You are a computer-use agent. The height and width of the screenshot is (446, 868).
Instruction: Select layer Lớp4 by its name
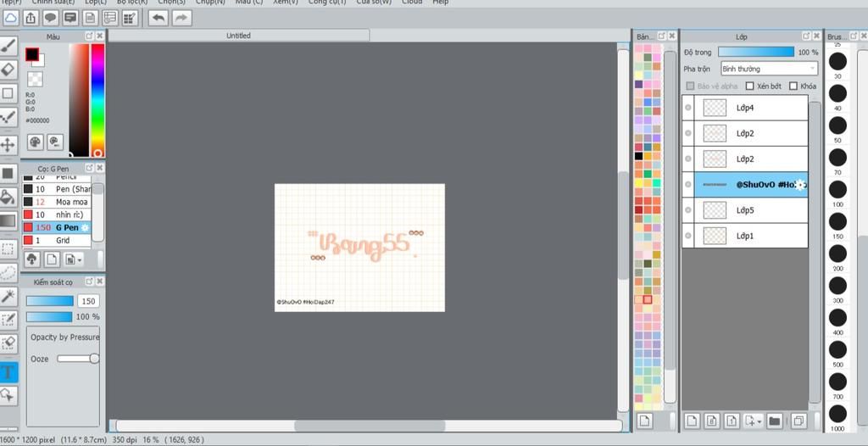(x=745, y=108)
